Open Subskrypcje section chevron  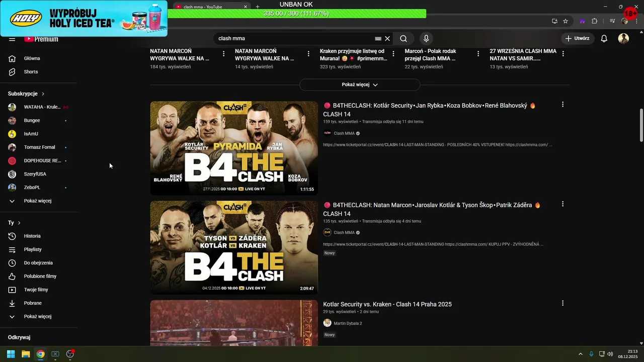[x=43, y=94]
